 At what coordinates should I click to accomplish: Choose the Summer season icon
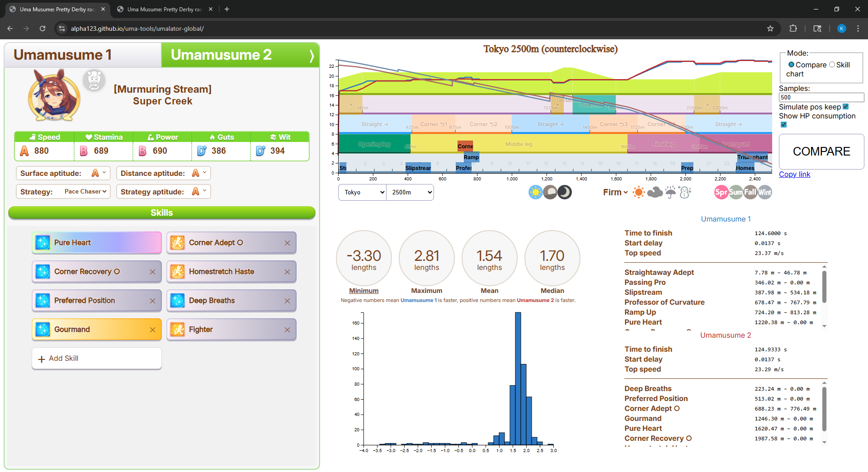pos(736,192)
